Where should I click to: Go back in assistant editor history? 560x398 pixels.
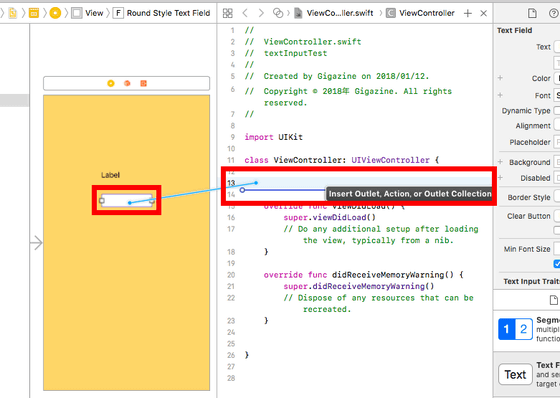click(245, 13)
